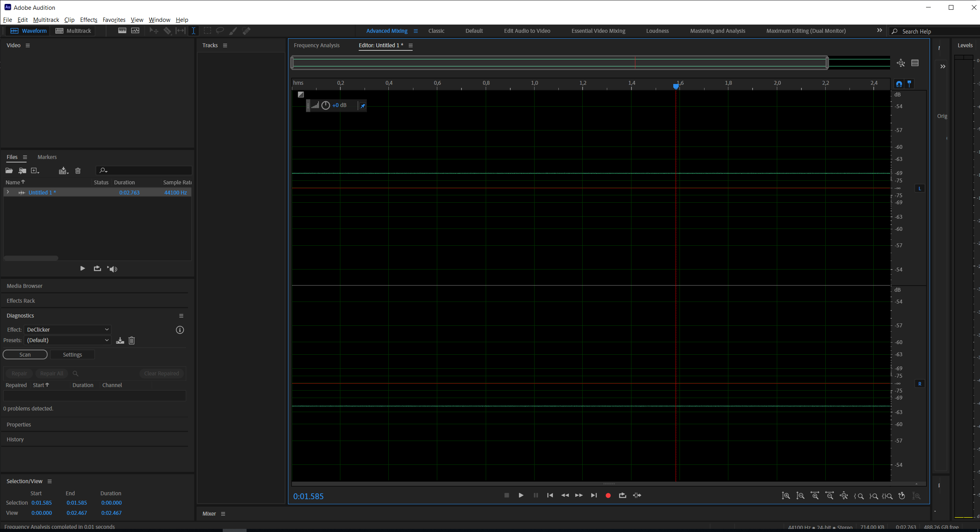Toggle the Loop Playback button in the transport

(x=622, y=495)
